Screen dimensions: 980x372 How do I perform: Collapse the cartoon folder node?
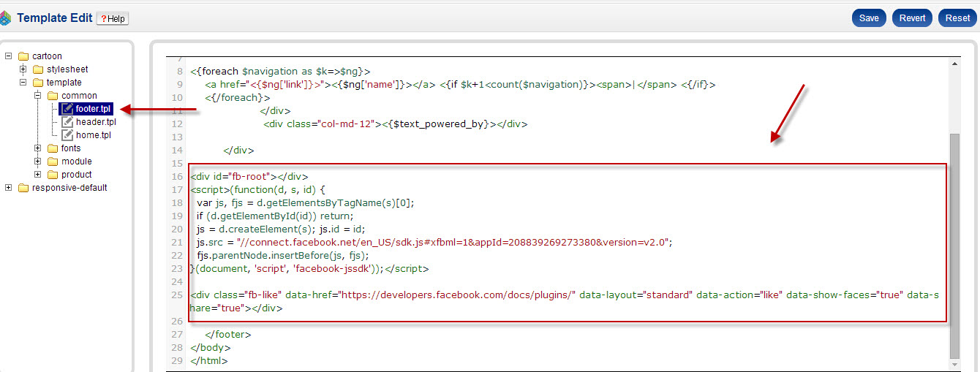click(x=9, y=56)
